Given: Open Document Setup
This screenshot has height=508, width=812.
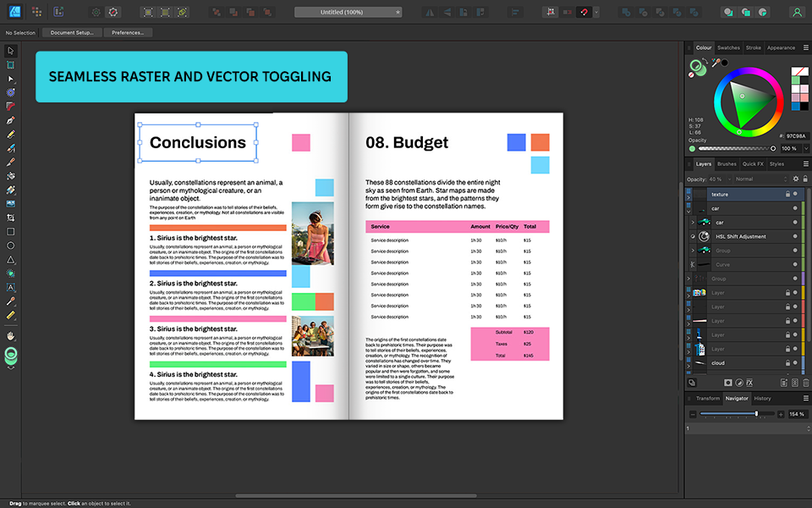Looking at the screenshot, I should point(72,33).
